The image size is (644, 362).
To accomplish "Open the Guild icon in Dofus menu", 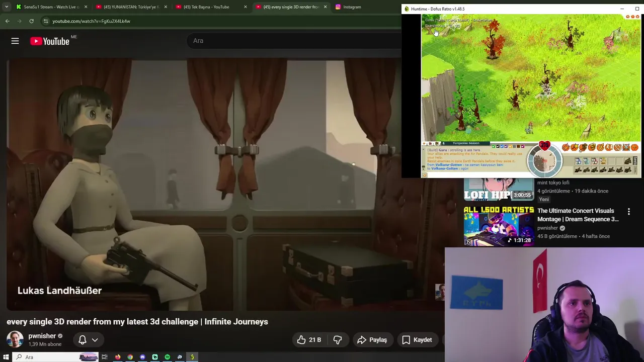I will pos(617,148).
